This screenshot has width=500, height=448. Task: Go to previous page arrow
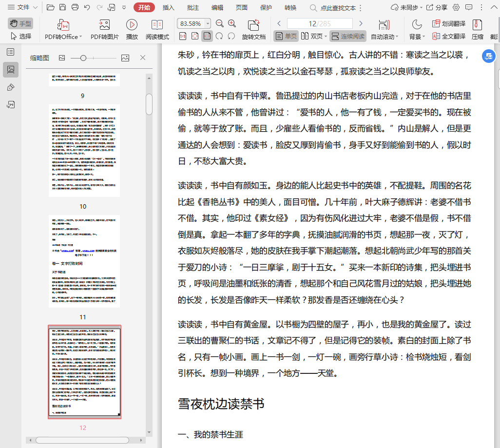(279, 23)
